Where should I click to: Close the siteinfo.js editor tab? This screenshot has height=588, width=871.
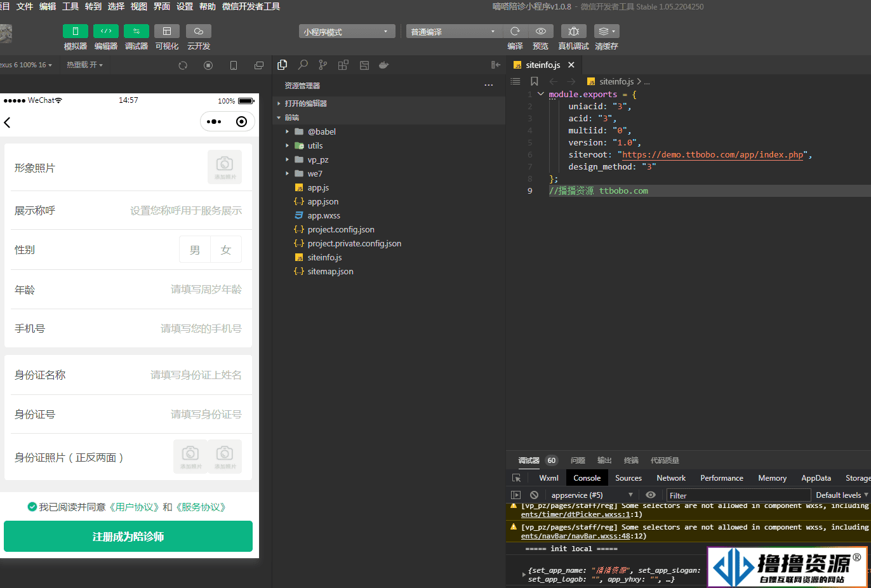coord(571,65)
